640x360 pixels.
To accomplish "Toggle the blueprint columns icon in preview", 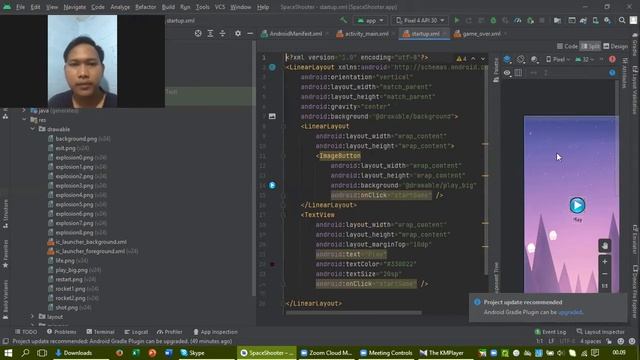I will 518,73.
